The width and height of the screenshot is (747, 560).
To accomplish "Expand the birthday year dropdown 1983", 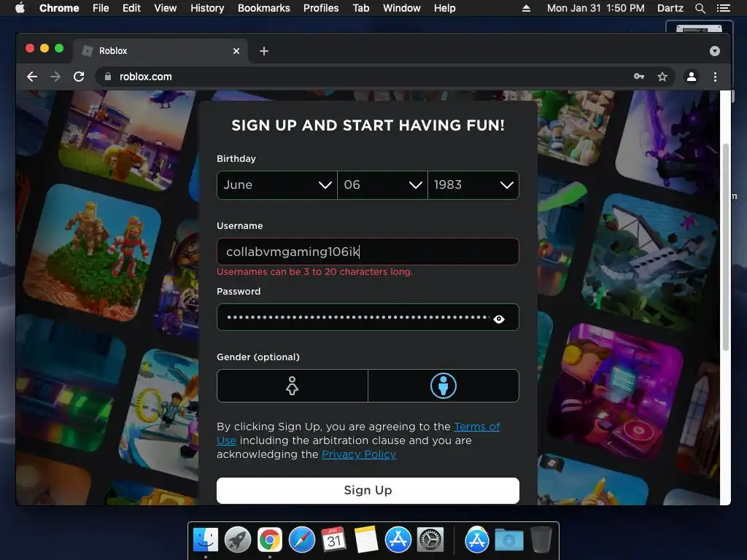I will point(473,184).
